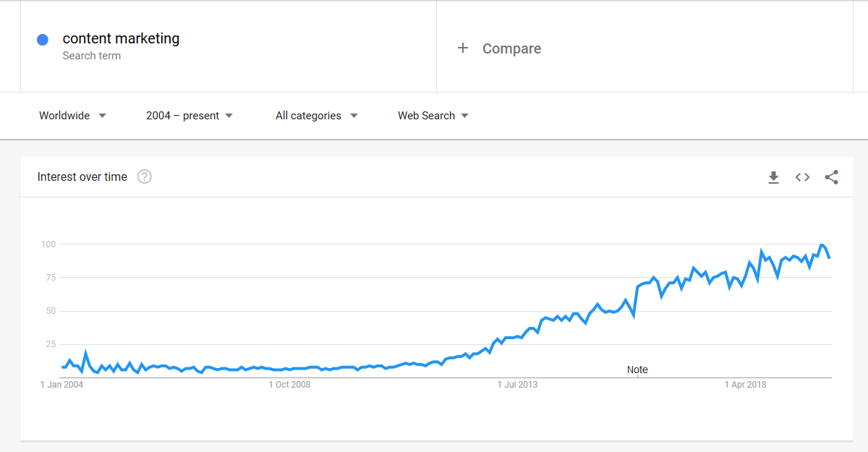Open the All categories dropdown
This screenshot has width=868, height=452.
pyautogui.click(x=317, y=116)
